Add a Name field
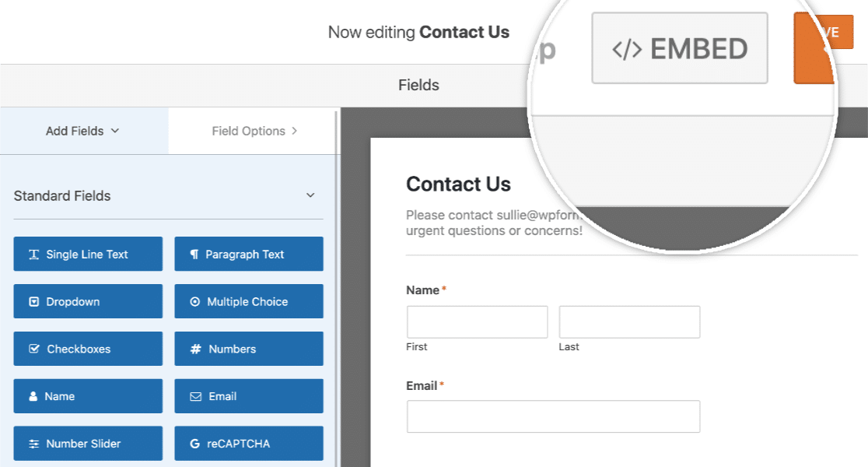This screenshot has width=868, height=467. (x=87, y=396)
